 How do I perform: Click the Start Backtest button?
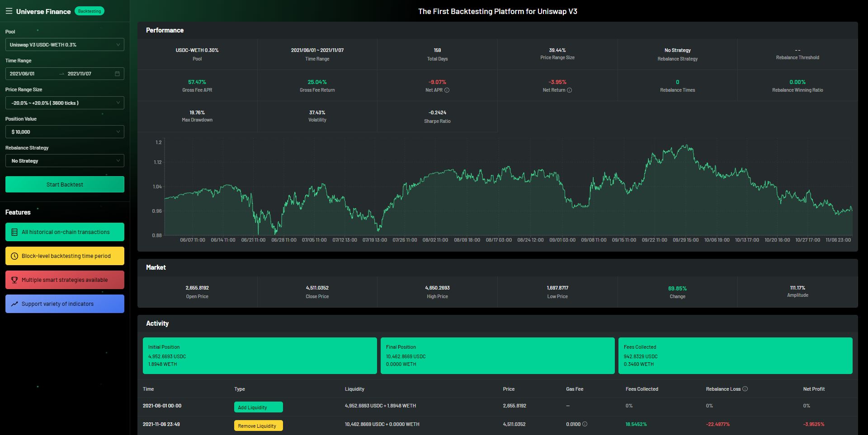point(65,184)
